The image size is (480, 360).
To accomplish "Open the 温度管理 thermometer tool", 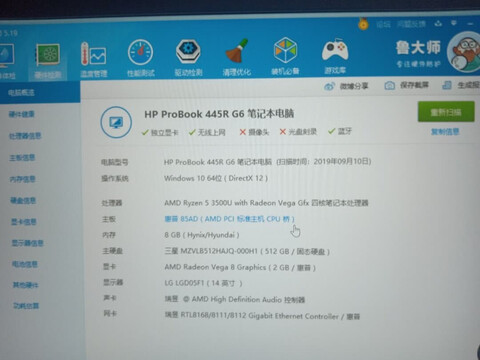I will (x=94, y=60).
